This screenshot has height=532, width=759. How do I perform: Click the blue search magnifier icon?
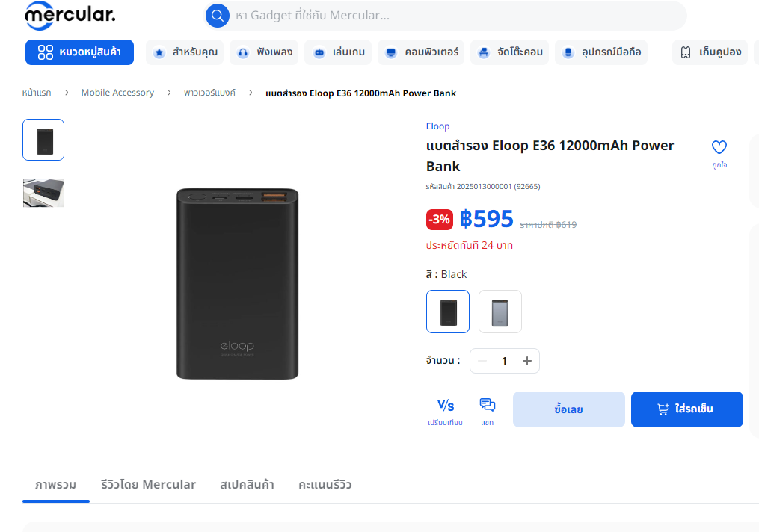click(x=218, y=16)
